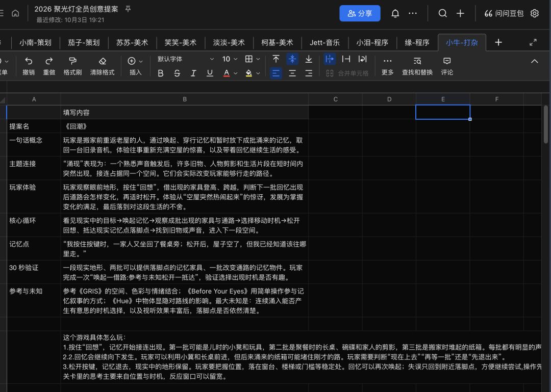551x392 pixels.
Task: Select text overflow mode icon
Action: 329,59
